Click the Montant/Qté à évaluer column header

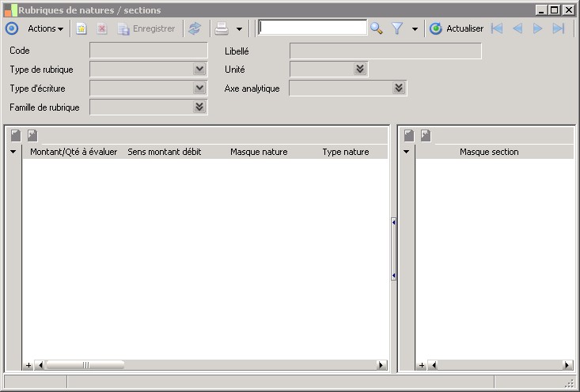click(x=74, y=152)
